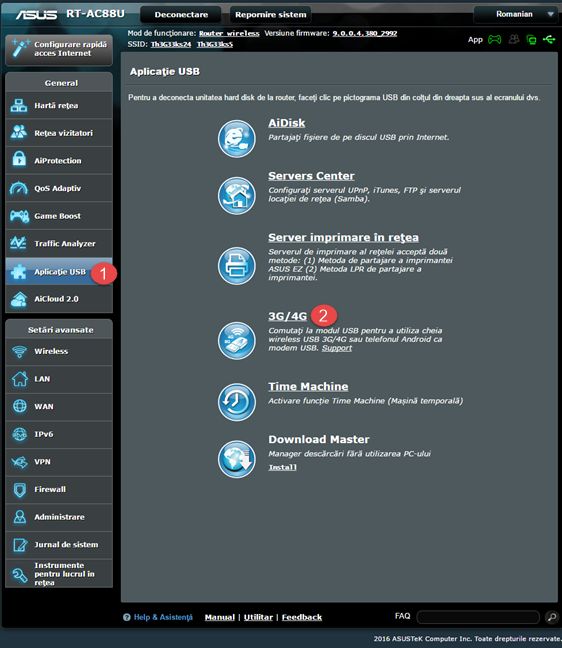Open LAN settings in sidebar

click(x=59, y=379)
